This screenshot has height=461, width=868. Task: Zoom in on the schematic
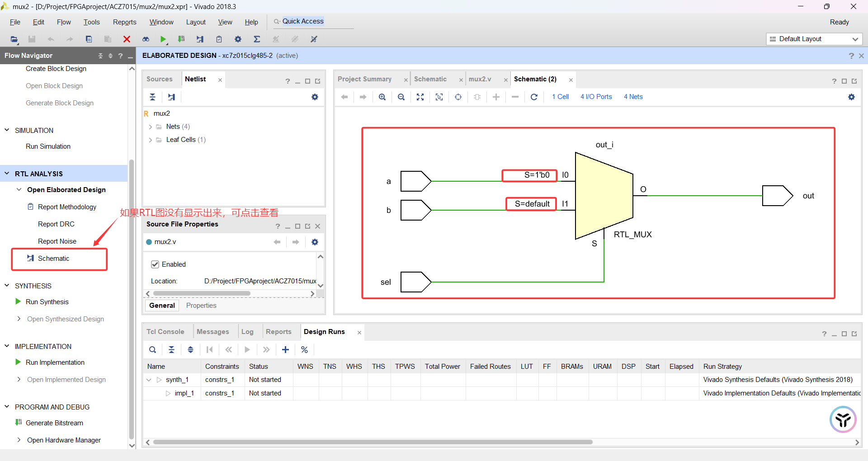pyautogui.click(x=382, y=97)
